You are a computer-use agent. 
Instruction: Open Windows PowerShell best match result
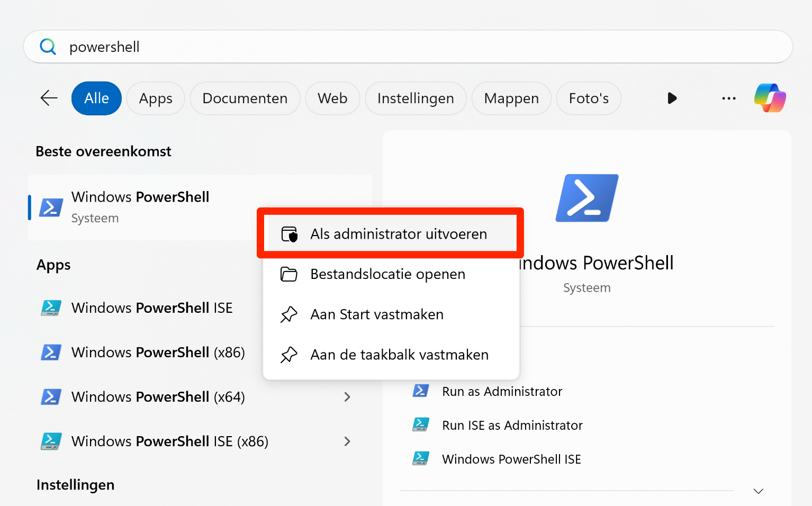coord(200,207)
